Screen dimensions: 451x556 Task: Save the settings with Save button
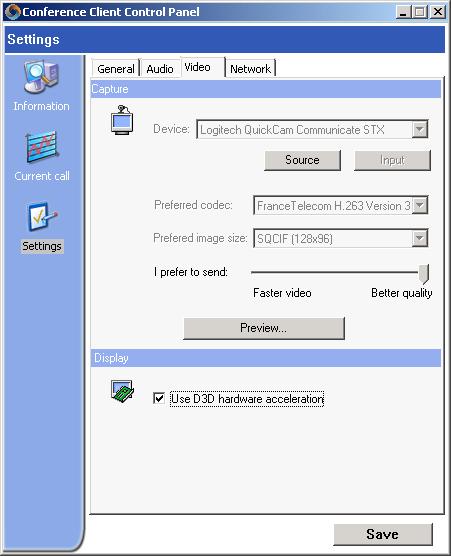pos(383,534)
